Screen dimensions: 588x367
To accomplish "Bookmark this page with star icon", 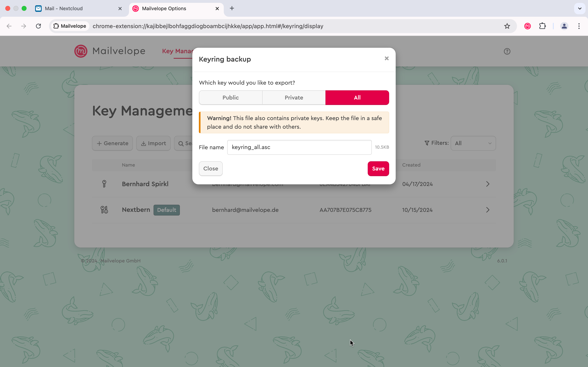I will (507, 26).
